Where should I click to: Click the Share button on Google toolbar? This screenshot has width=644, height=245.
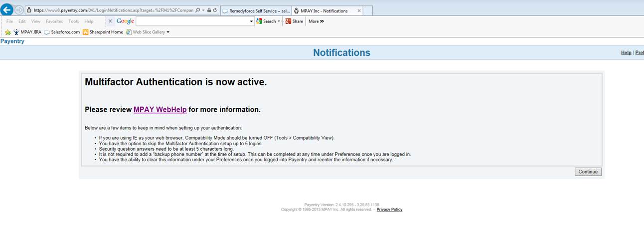(x=294, y=21)
